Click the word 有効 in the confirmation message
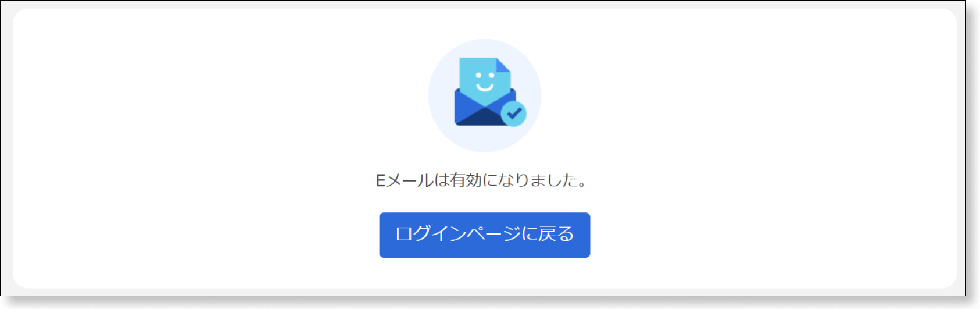The height and width of the screenshot is (309, 980). click(x=466, y=180)
